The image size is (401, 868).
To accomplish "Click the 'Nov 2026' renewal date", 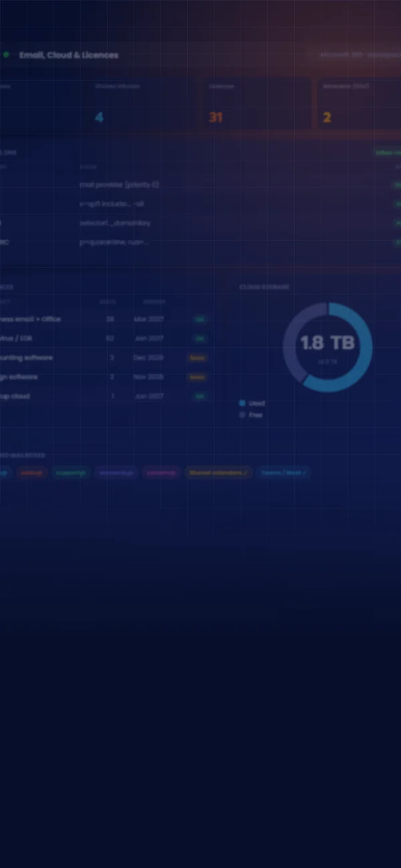I will 148,377.
